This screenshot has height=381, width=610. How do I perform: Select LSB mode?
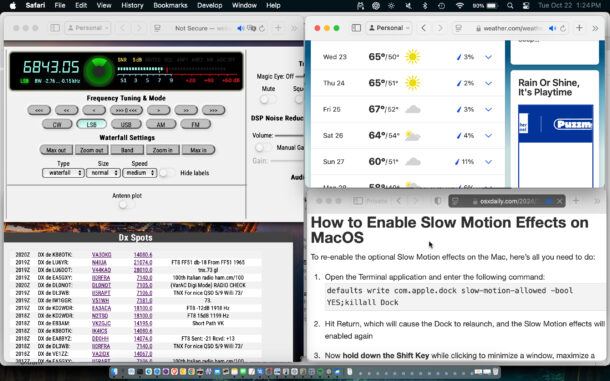pos(91,125)
